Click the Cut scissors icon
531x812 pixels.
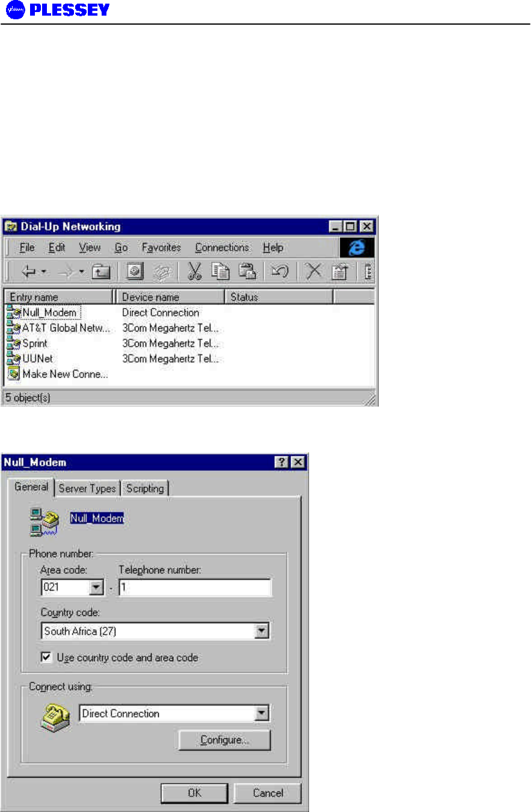[x=194, y=272]
